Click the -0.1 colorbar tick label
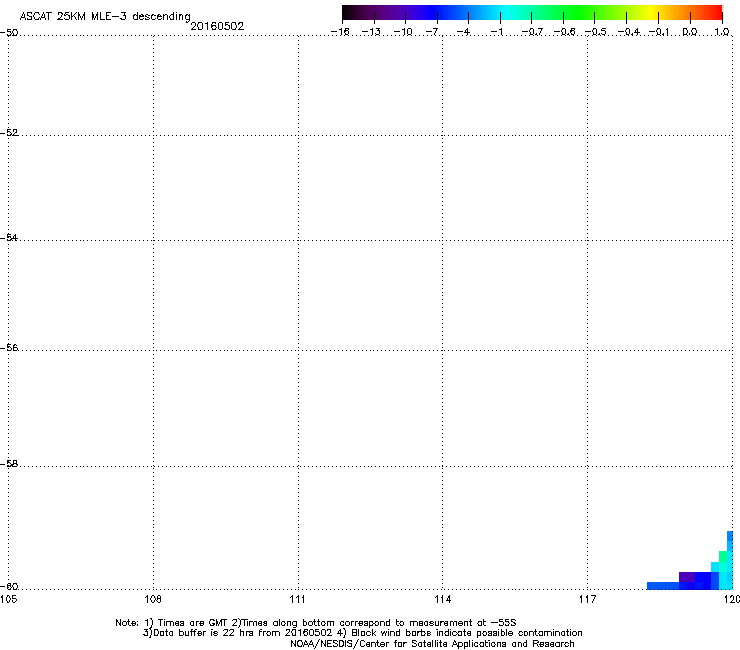The image size is (740, 650). (659, 32)
